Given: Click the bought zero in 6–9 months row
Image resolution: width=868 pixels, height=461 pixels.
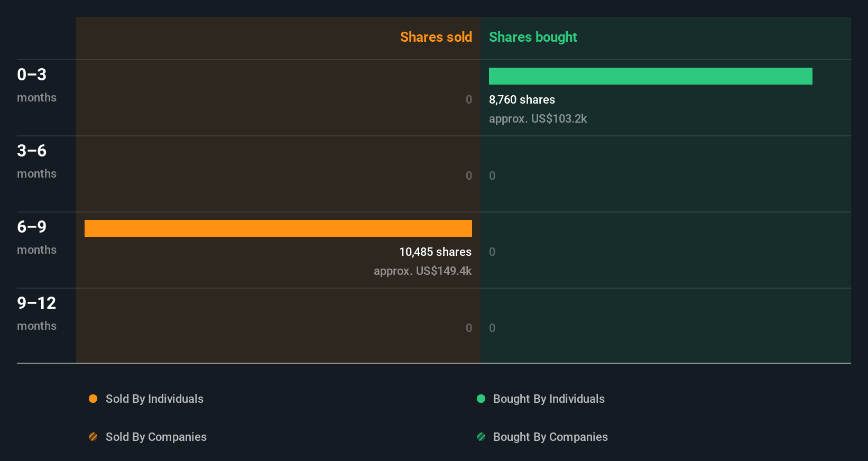Looking at the screenshot, I should pyautogui.click(x=492, y=252).
